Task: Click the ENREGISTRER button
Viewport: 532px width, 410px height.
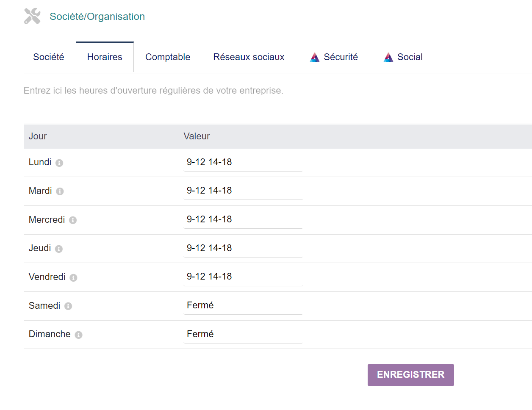Action: click(x=410, y=375)
